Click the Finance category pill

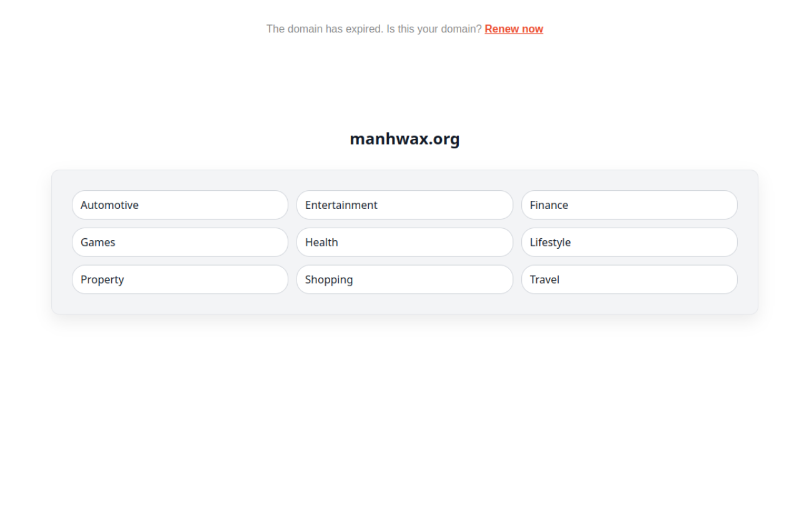629,205
